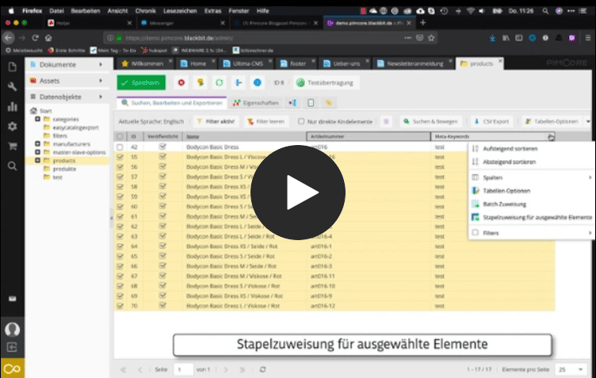Expand the master-slave-options folder

[38, 152]
